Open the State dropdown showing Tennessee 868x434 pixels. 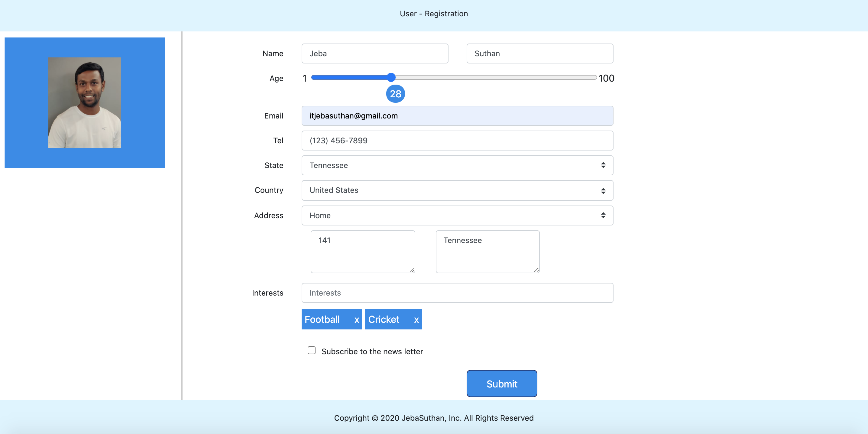click(x=438, y=165)
